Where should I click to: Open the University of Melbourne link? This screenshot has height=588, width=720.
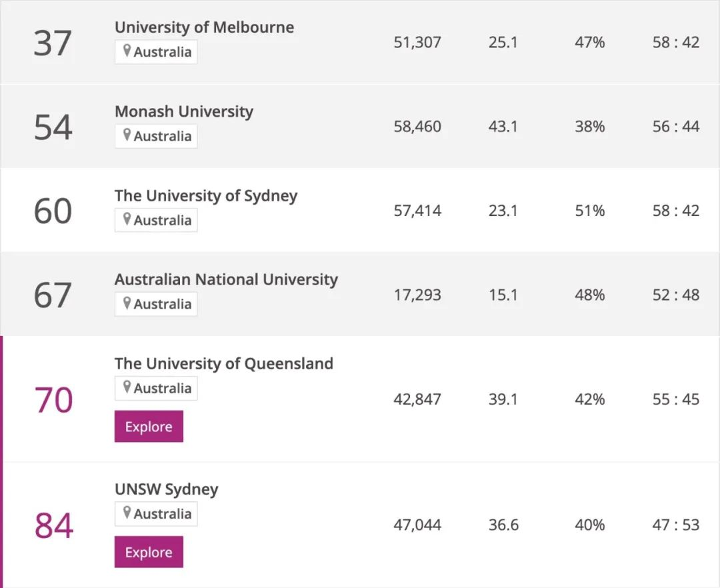pyautogui.click(x=204, y=27)
